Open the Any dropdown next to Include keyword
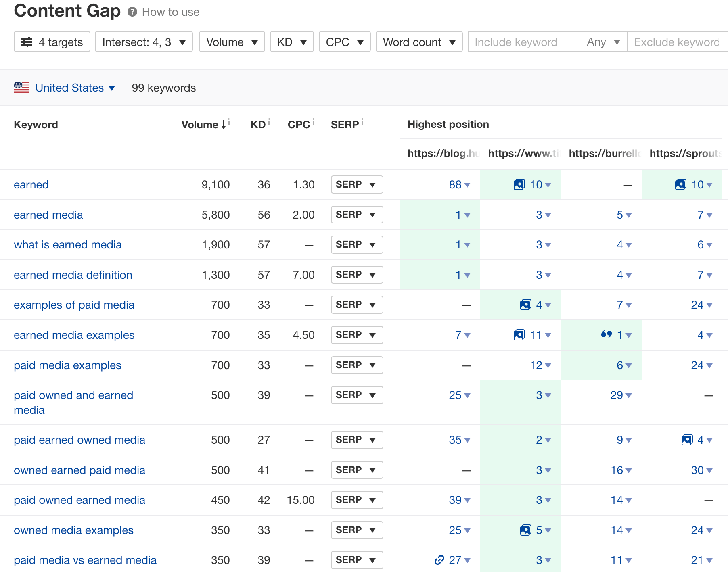Image resolution: width=728 pixels, height=572 pixels. 602,42
